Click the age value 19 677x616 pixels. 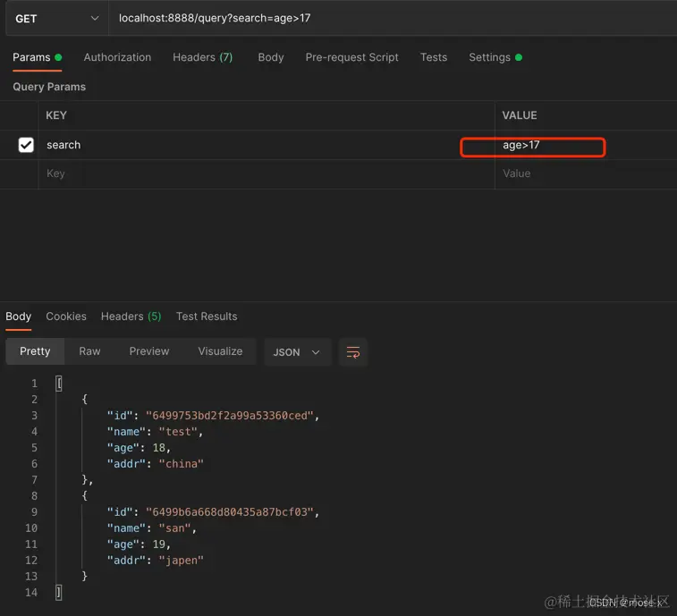click(158, 544)
